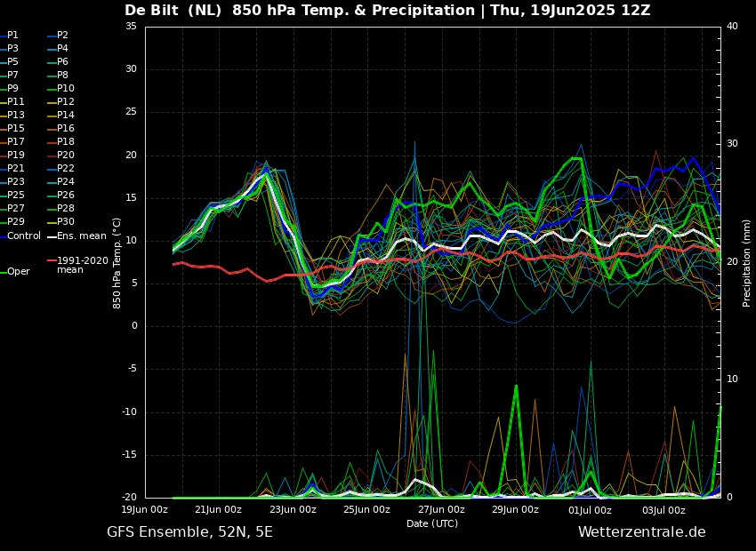Select the P3 legend label
Screen dimensions: 756x551
tap(12, 49)
